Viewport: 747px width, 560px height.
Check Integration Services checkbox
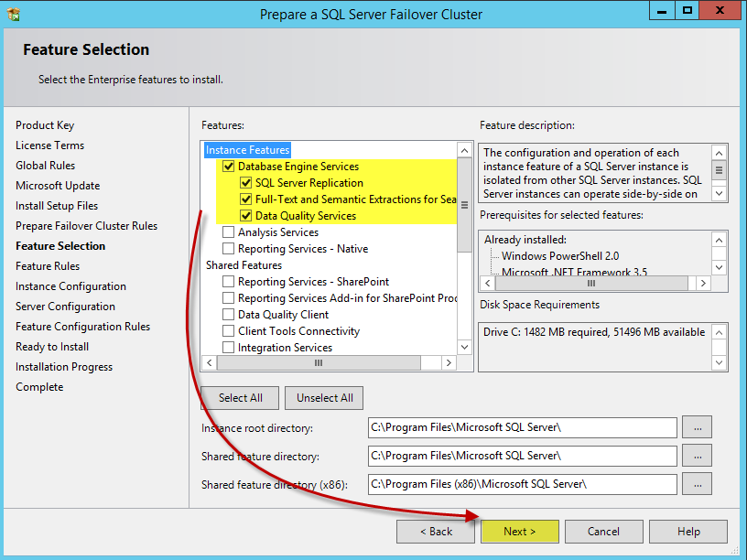coord(229,348)
